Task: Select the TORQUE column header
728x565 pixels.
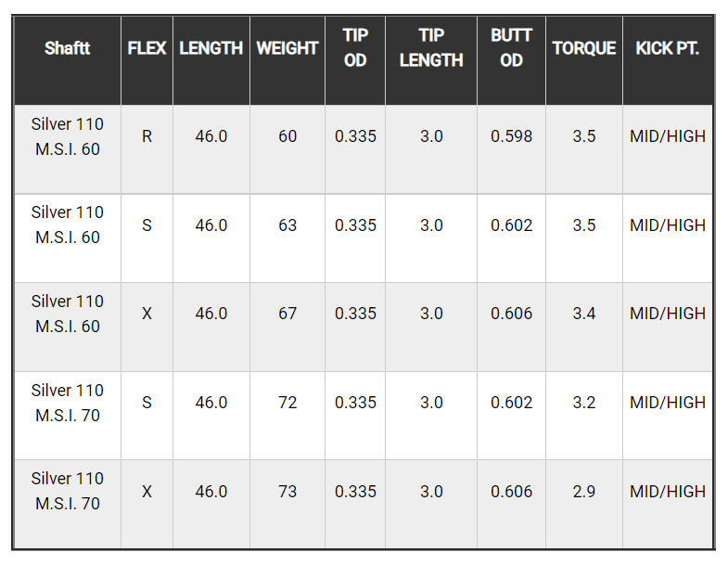Action: [584, 48]
